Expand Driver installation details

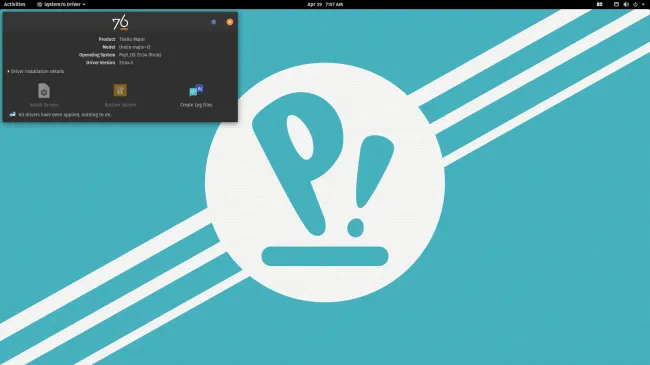tap(36, 71)
